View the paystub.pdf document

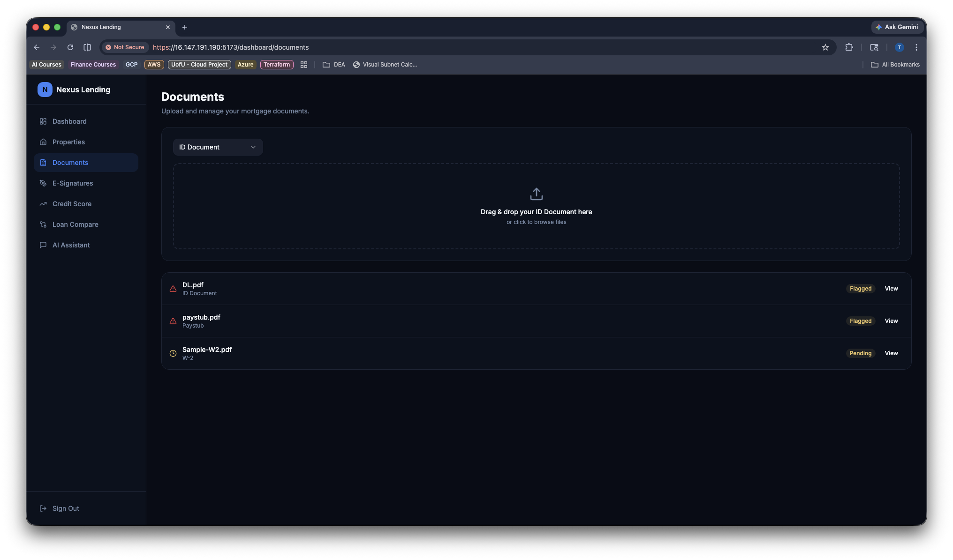point(891,321)
